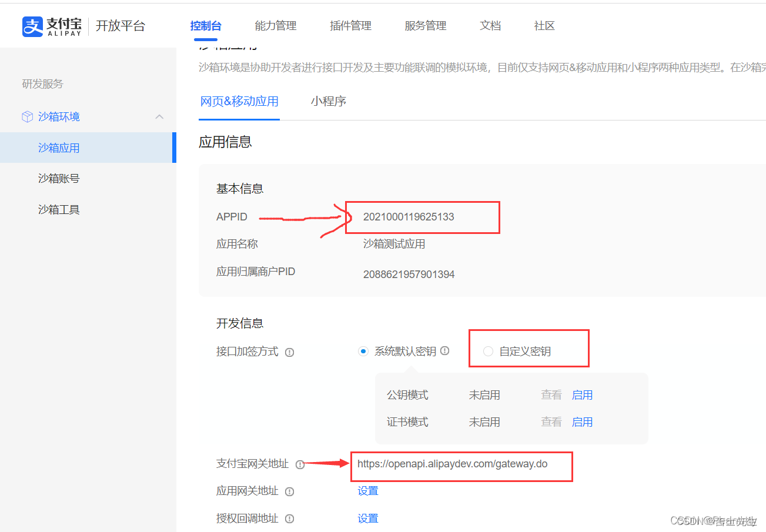Click the 应用信息 section heading
The image size is (766, 532).
tap(225, 142)
